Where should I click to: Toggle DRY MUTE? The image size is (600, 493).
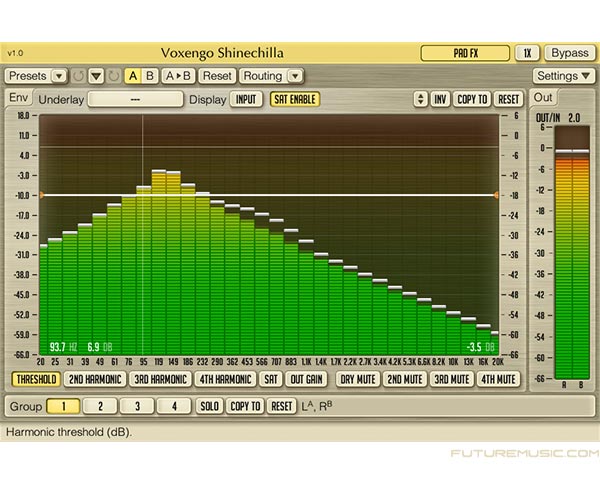coord(358,379)
